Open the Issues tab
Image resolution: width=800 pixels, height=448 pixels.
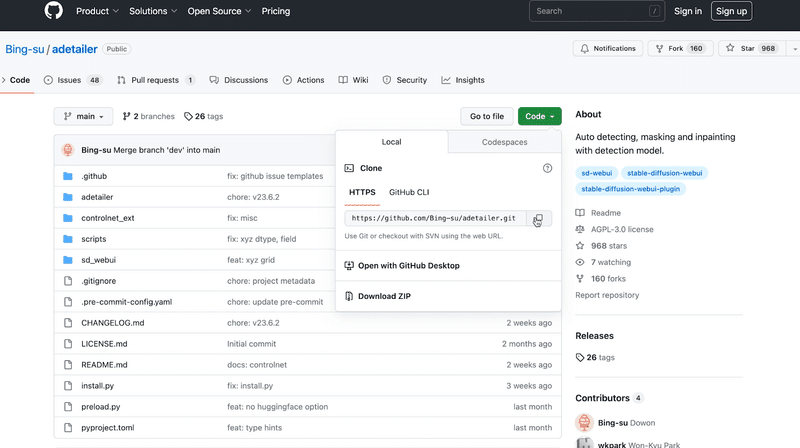[x=73, y=80]
